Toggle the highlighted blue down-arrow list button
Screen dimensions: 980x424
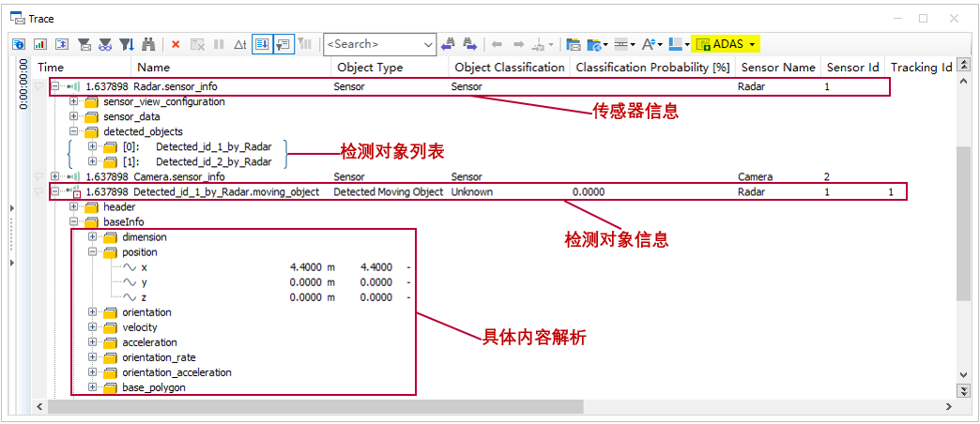click(x=263, y=44)
